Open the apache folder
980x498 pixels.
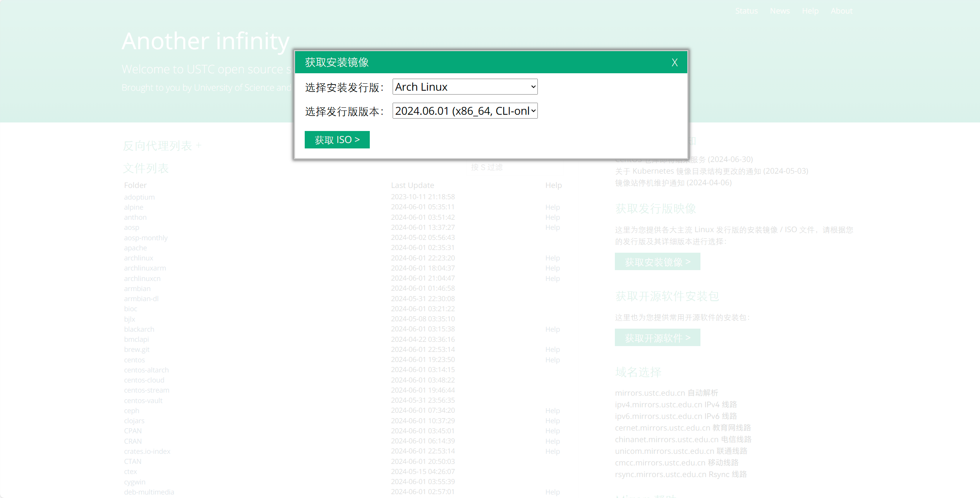click(x=135, y=248)
